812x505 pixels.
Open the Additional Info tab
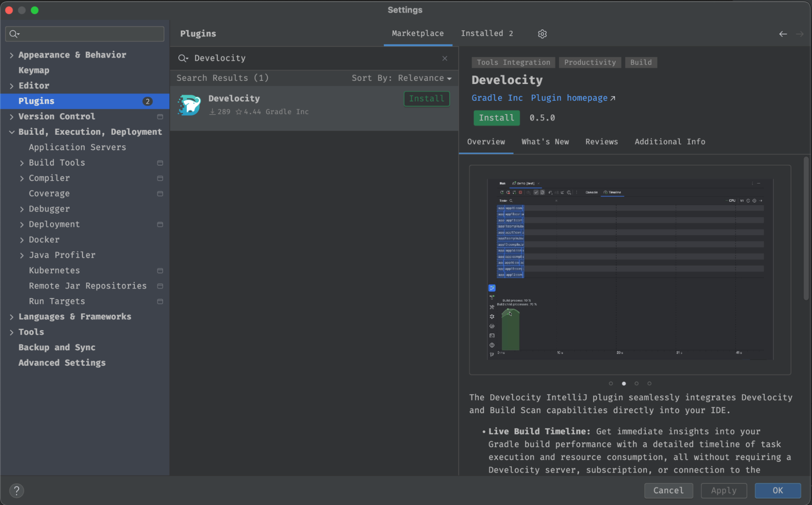[670, 142]
